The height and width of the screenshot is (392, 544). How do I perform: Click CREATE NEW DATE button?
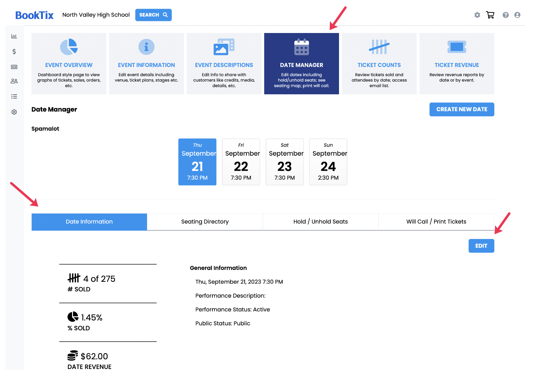click(462, 109)
